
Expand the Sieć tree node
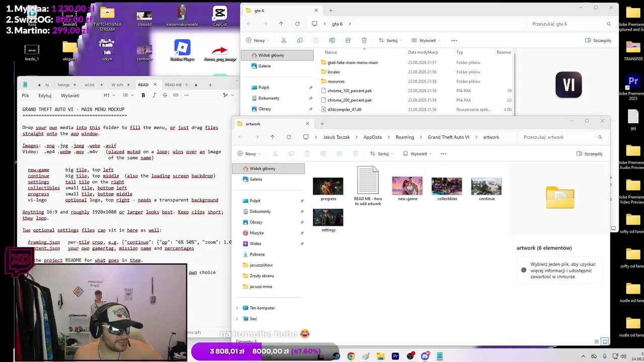coord(237,319)
